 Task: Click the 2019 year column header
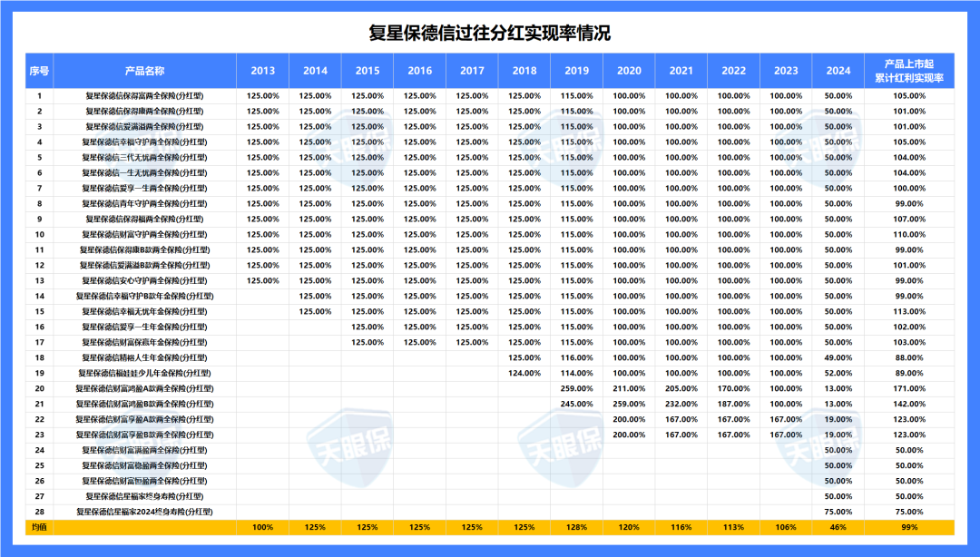pos(576,71)
